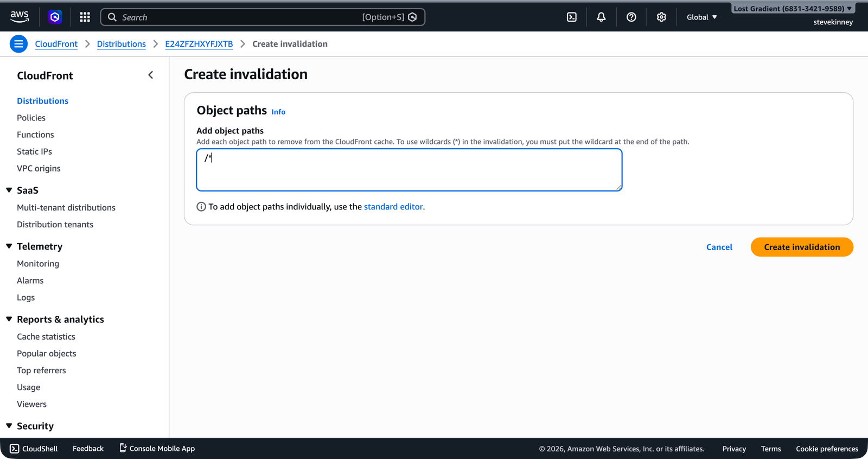Screen dimensions: 868x459
Task: Toggle the hamburger navigation menu icon
Action: click(x=18, y=44)
